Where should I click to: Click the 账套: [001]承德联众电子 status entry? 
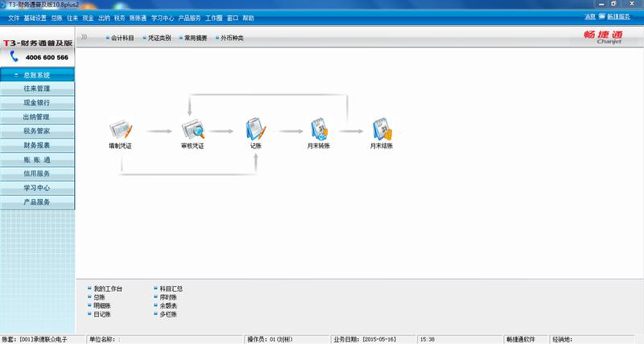35,339
